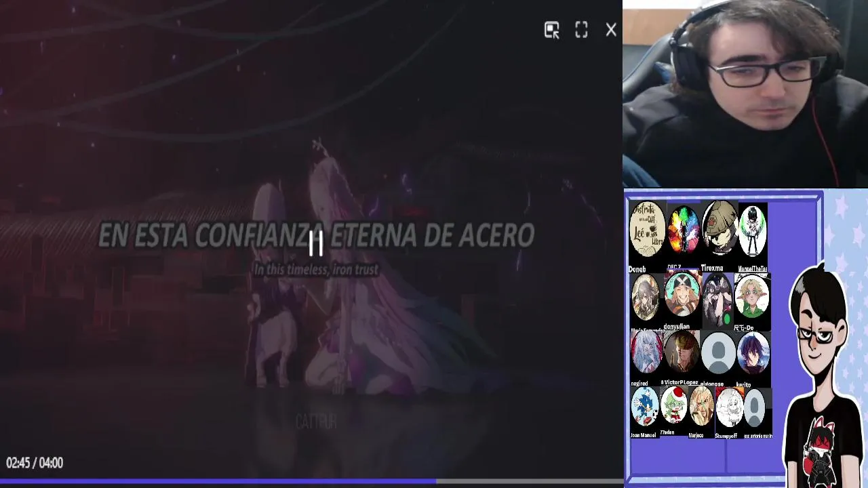Select the 77edan avatar
The width and height of the screenshot is (868, 488).
pyautogui.click(x=674, y=405)
